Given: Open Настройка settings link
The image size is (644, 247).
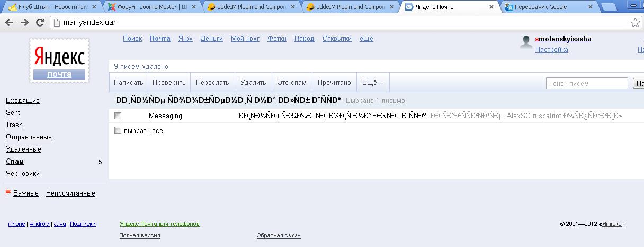Looking at the screenshot, I should coord(552,50).
